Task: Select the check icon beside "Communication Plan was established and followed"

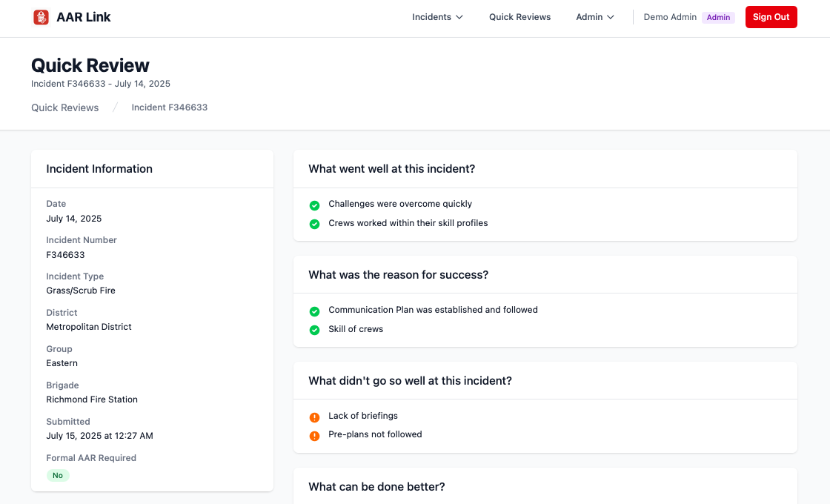Action: click(x=314, y=311)
